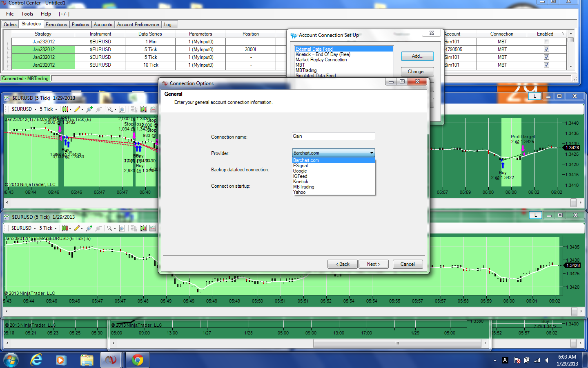Open the File menu in Control Center
This screenshot has width=588, height=368.
coord(10,14)
